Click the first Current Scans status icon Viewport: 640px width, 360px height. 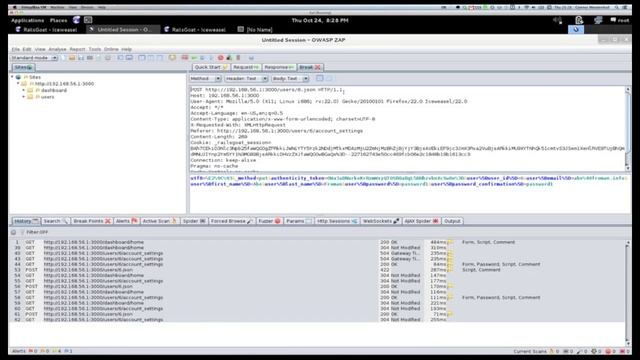coord(551,351)
